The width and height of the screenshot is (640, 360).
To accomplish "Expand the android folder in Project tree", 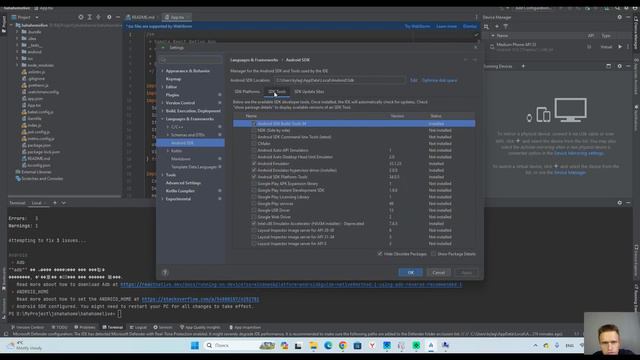I will click(x=18, y=52).
